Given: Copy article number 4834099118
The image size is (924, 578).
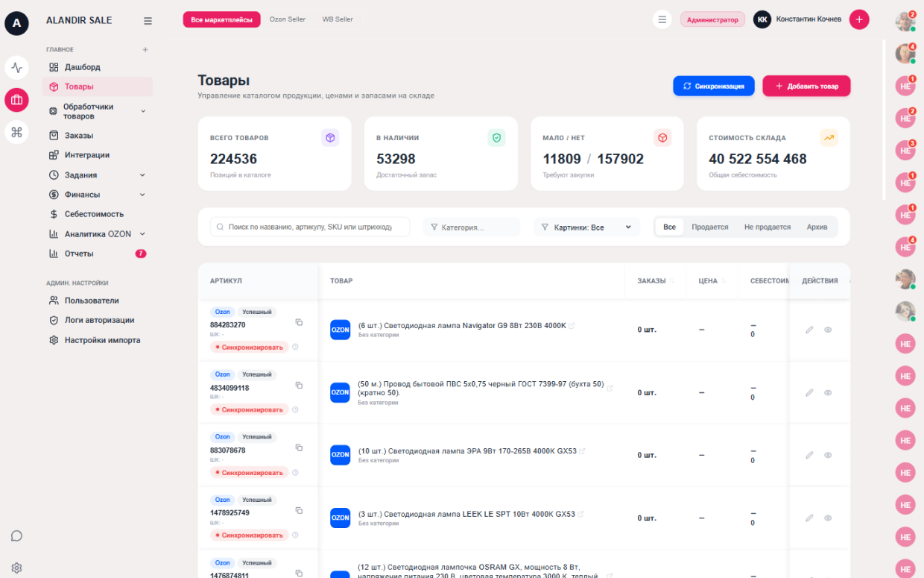Looking at the screenshot, I should (299, 385).
